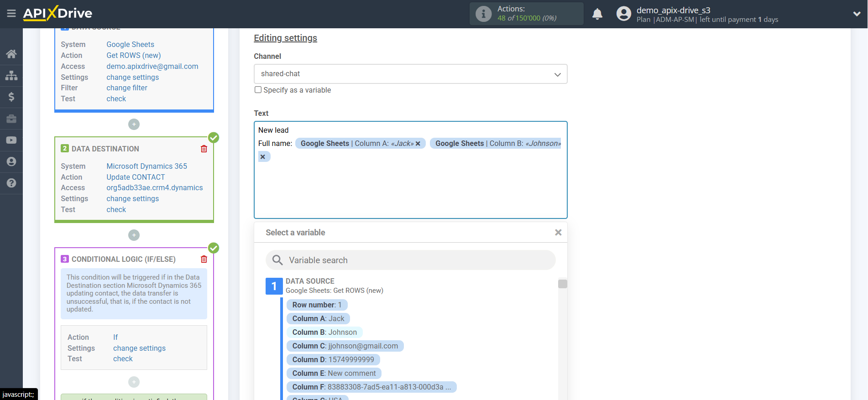
Task: Click check test link in Data Destination
Action: click(116, 209)
